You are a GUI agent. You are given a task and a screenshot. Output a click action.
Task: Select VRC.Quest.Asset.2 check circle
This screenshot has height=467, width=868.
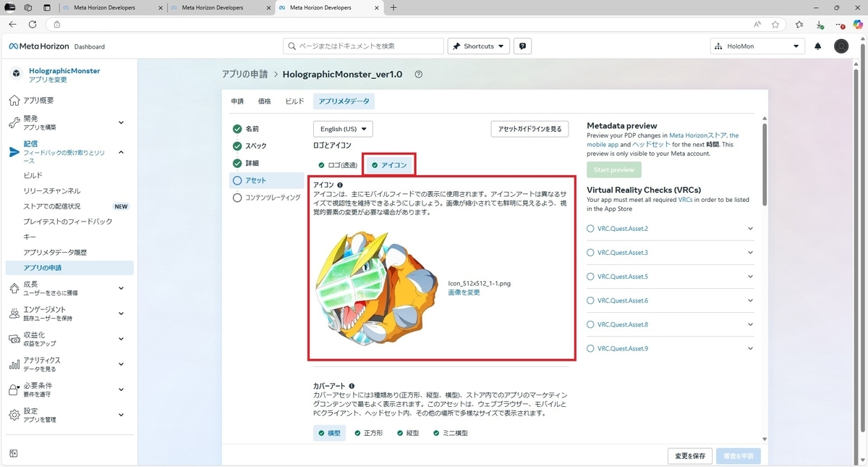tap(590, 229)
